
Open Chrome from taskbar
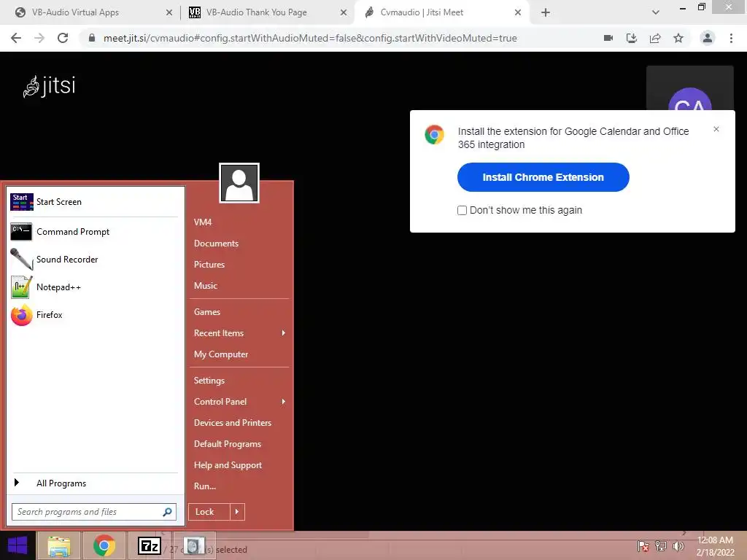[x=104, y=545]
